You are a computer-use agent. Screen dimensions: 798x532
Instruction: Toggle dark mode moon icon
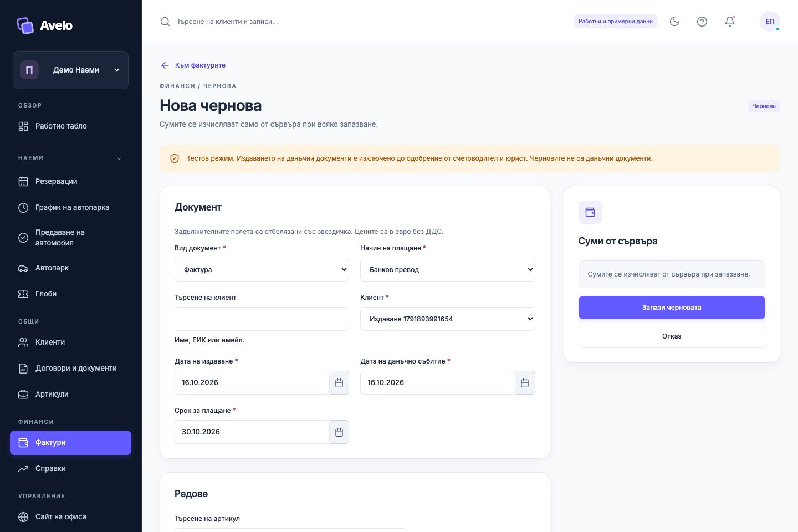pos(674,22)
